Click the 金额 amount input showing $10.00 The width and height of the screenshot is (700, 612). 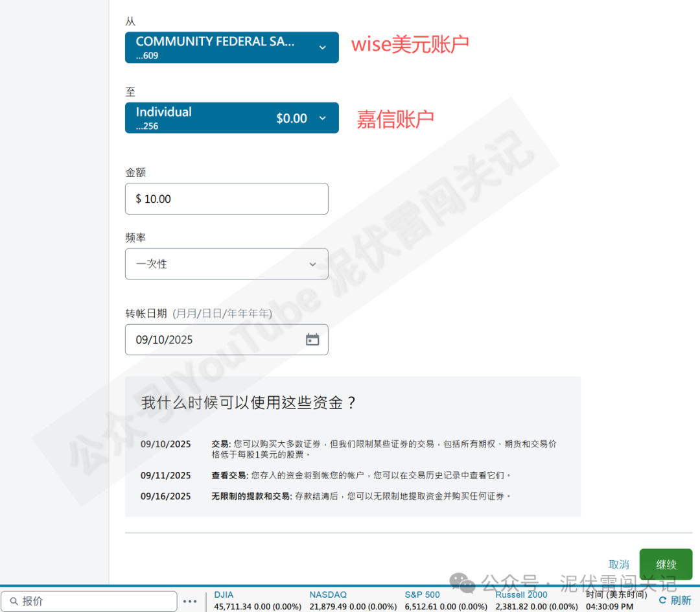click(x=226, y=198)
